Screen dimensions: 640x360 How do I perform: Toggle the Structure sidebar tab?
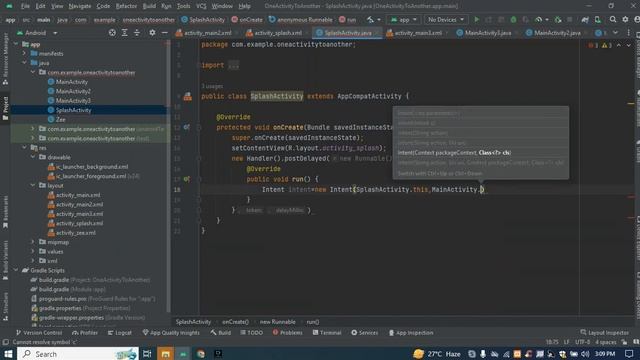pyautogui.click(x=5, y=306)
